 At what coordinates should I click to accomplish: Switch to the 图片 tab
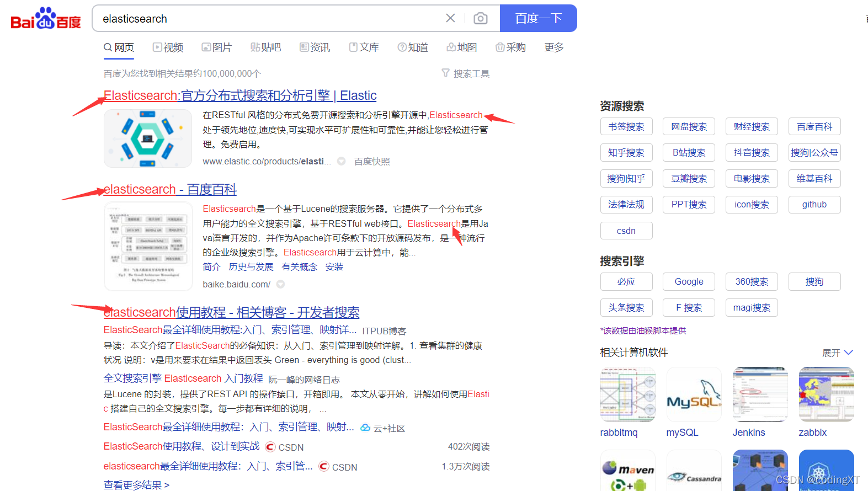pyautogui.click(x=216, y=47)
